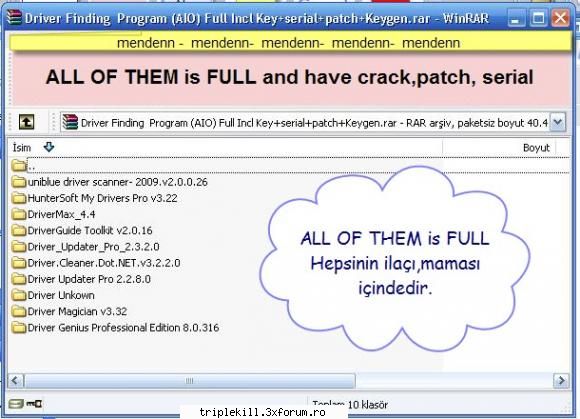Click folder icon beside Driver_Updater_Pro_2.3.2.0
The width and height of the screenshot is (580, 419).
[18, 246]
